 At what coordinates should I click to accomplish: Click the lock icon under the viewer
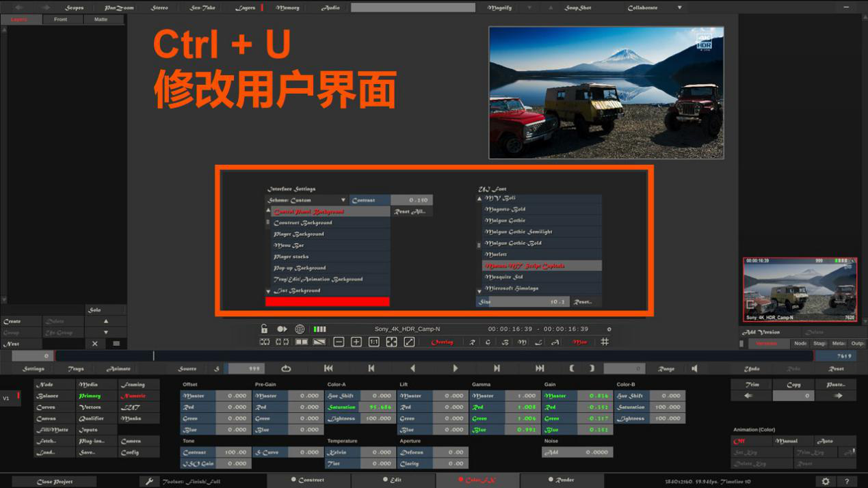[x=264, y=329]
